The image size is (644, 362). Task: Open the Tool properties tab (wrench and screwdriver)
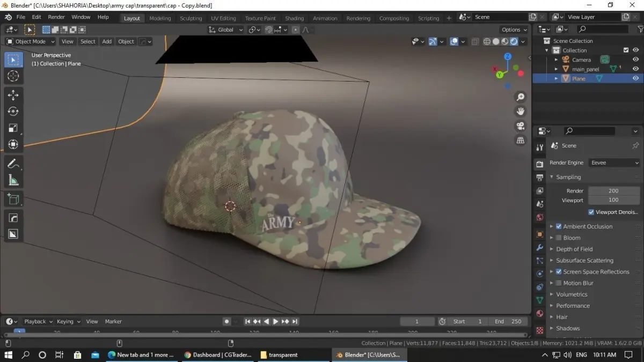[x=540, y=147]
